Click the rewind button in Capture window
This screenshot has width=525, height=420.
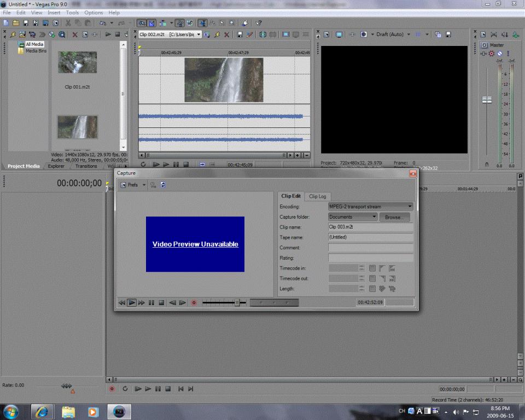pyautogui.click(x=121, y=302)
